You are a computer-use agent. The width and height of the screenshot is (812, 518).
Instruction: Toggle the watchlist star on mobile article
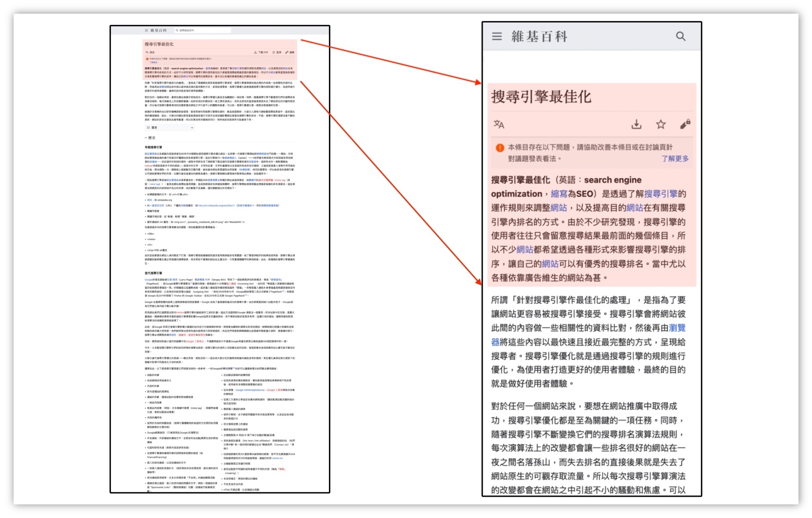tap(661, 125)
